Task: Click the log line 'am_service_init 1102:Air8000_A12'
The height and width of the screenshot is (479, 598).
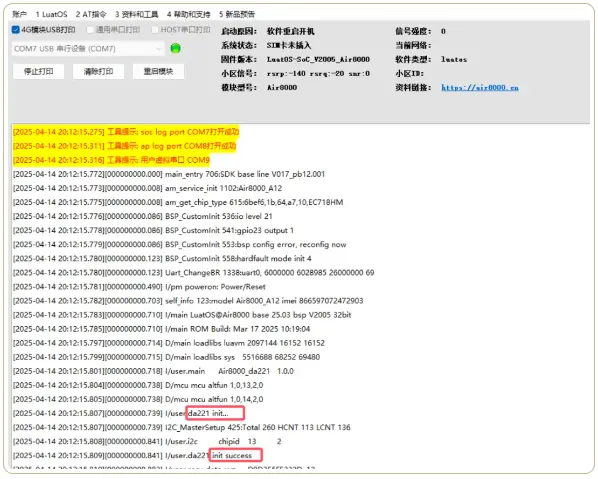Action: tap(148, 188)
